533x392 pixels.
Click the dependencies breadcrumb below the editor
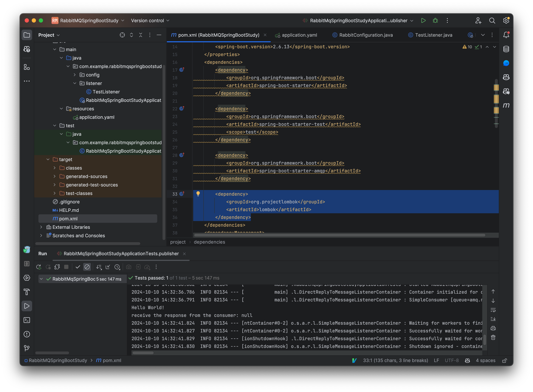(x=209, y=242)
